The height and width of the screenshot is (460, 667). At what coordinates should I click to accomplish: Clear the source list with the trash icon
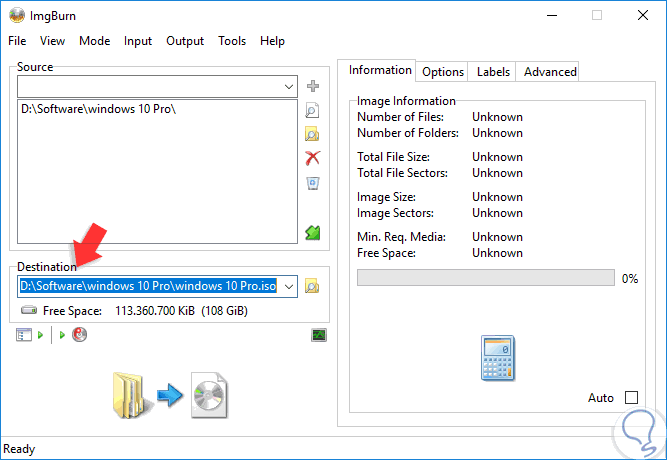tap(313, 183)
